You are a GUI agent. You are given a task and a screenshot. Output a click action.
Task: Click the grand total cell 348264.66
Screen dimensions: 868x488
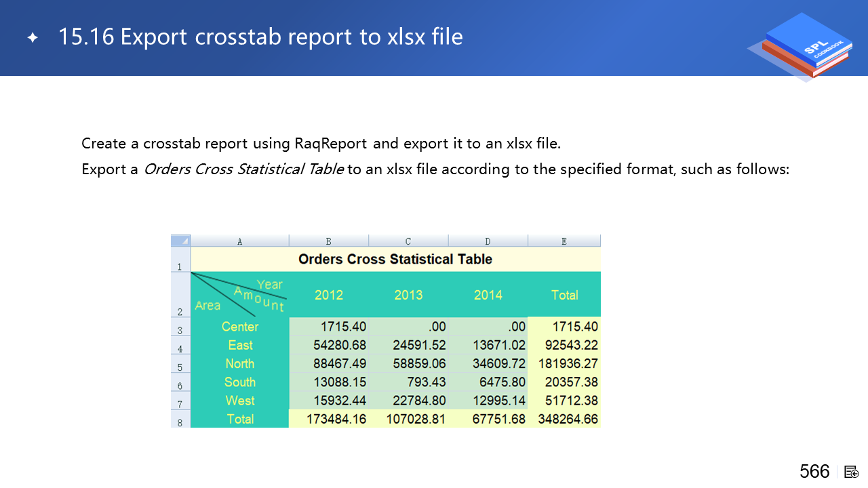click(x=568, y=419)
